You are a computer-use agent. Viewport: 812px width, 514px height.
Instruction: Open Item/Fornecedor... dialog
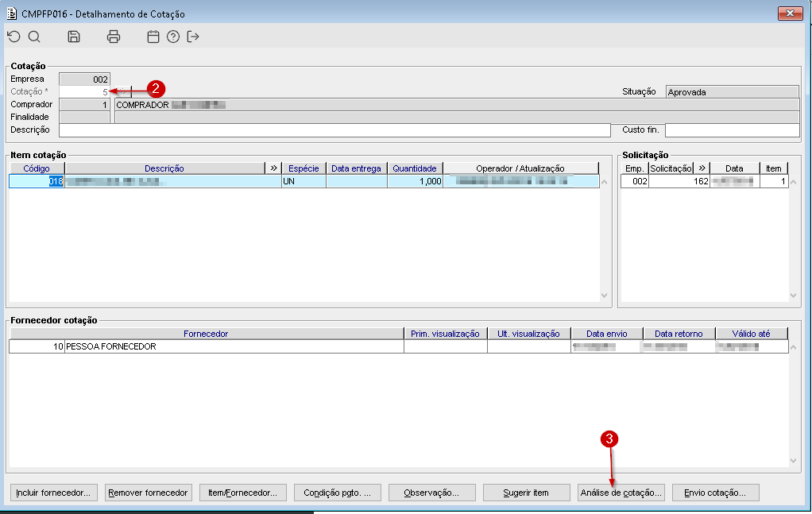[243, 493]
